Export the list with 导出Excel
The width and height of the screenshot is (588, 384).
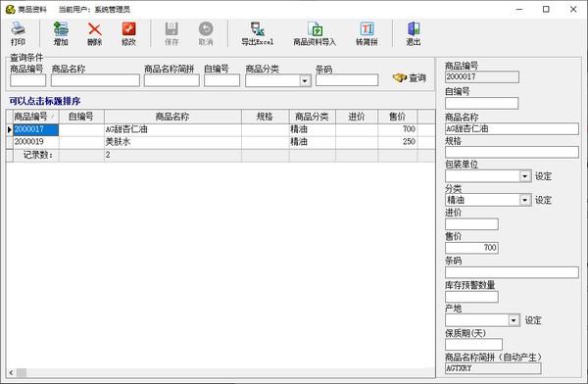[x=257, y=33]
